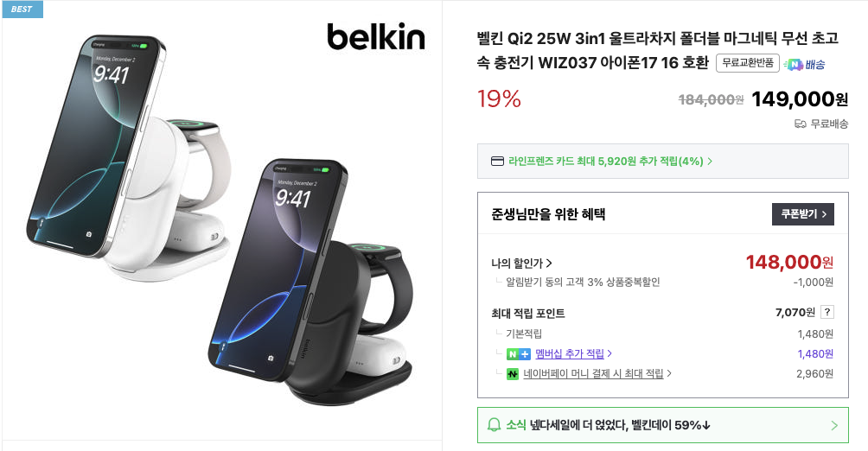Click the question mark points help icon

point(827,312)
